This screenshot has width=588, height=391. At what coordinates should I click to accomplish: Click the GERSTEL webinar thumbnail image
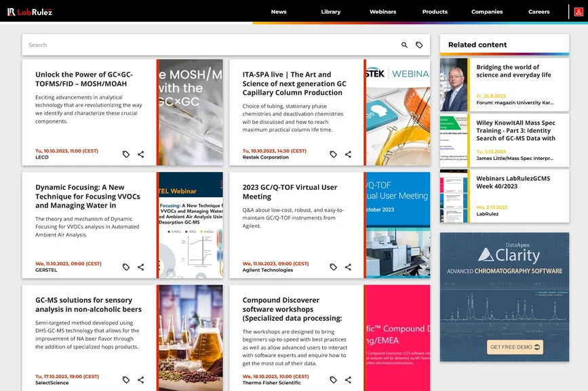[191, 225]
